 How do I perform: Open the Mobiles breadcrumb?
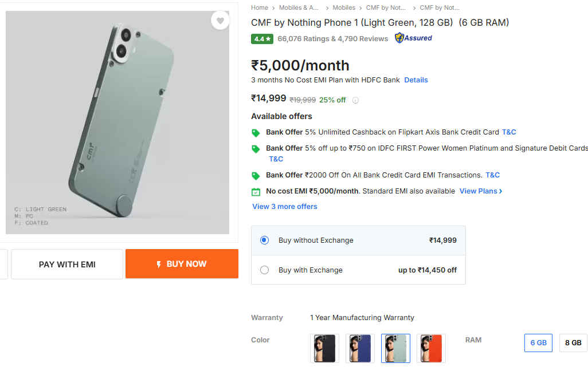tap(344, 8)
